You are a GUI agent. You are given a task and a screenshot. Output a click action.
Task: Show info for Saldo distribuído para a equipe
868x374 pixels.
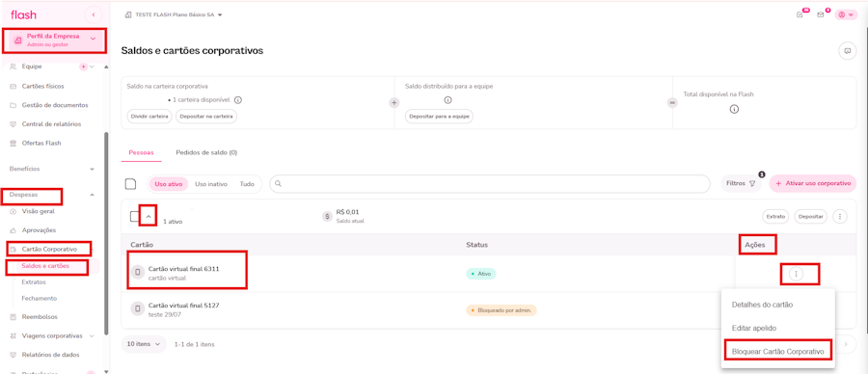448,100
